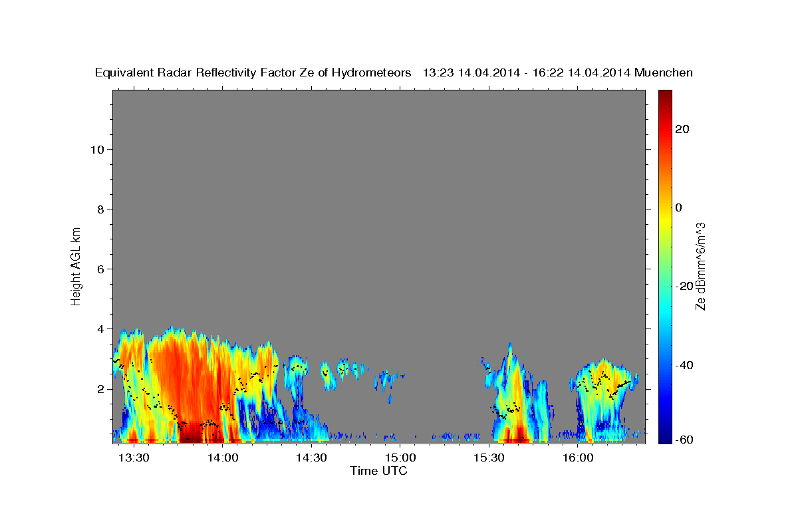The width and height of the screenshot is (798, 532).
Task: Click the height tick label '6'
Action: click(x=100, y=269)
